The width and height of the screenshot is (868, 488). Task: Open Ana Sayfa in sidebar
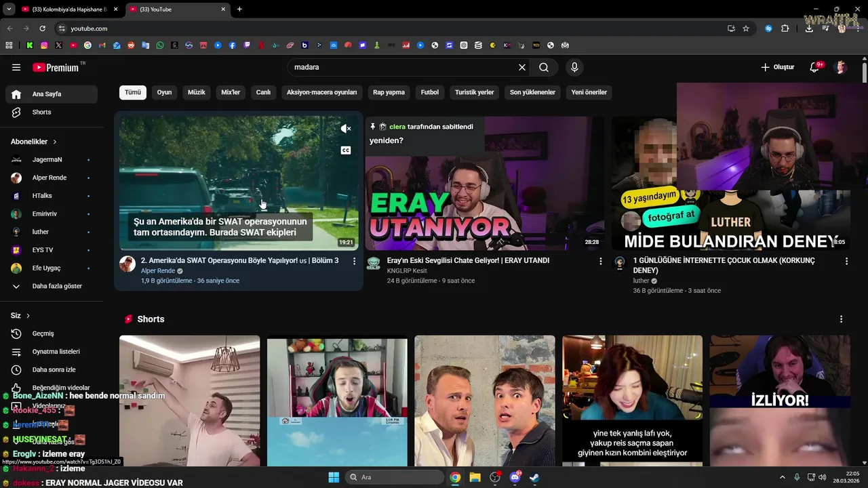52,94
